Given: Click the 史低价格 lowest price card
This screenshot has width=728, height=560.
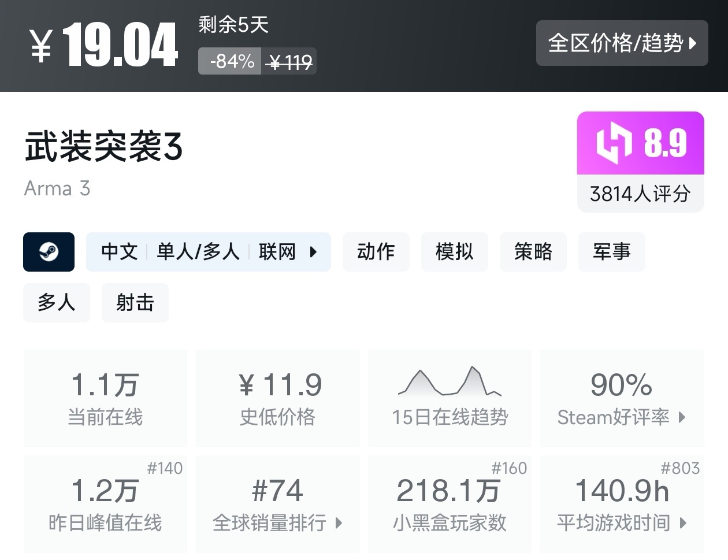Looking at the screenshot, I should coord(277,398).
